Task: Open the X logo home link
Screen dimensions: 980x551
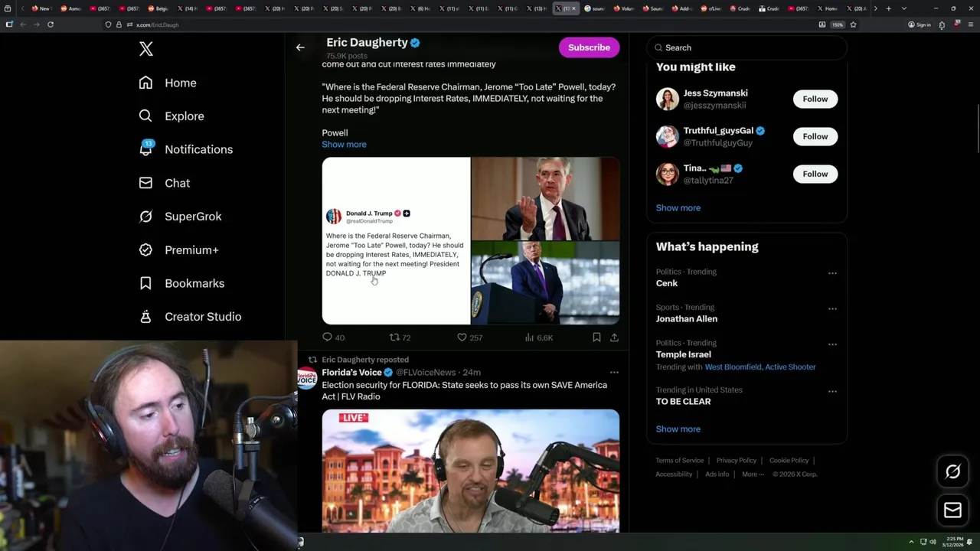Action: 146,49
